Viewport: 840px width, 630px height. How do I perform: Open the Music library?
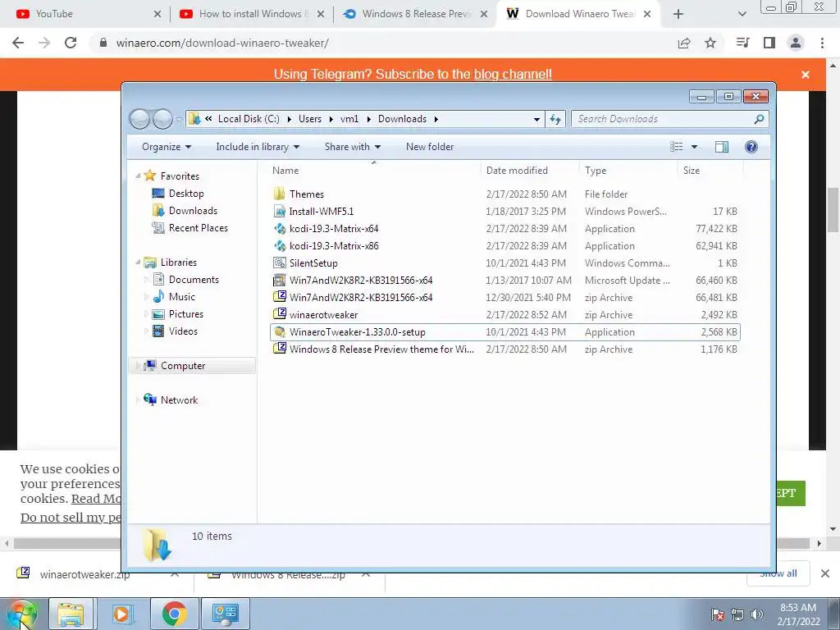[181, 296]
